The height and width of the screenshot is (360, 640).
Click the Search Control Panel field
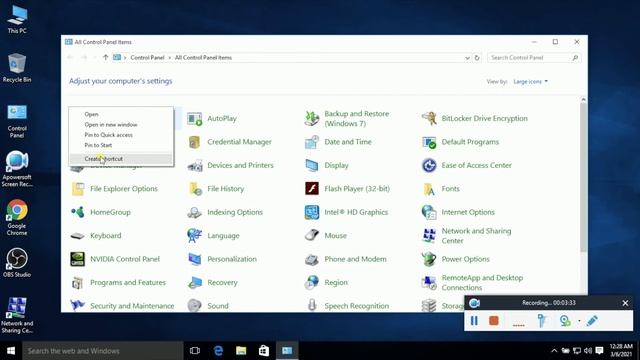(534, 58)
